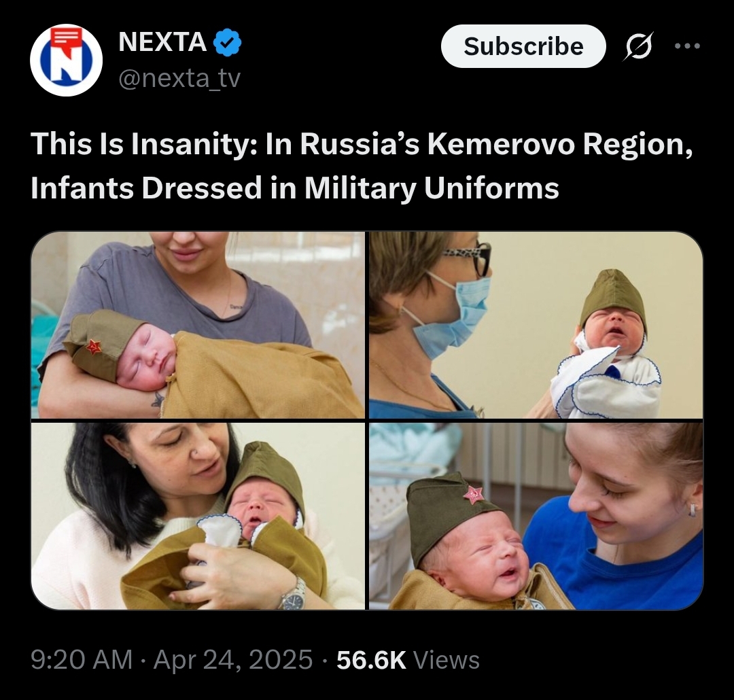Open photo of dark-haired woman cuddling baby
The height and width of the screenshot is (700, 734).
[198, 516]
